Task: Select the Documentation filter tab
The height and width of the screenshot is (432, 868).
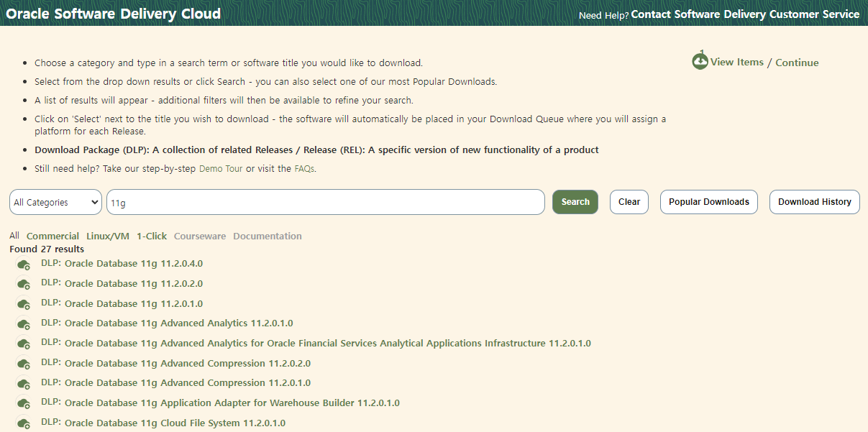Action: pos(268,236)
